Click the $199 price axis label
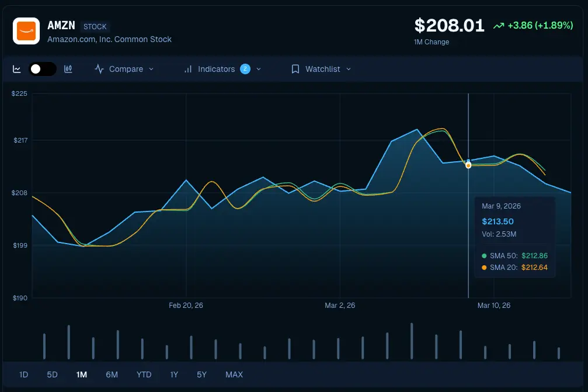Viewport: 588px width, 392px height. pos(20,245)
